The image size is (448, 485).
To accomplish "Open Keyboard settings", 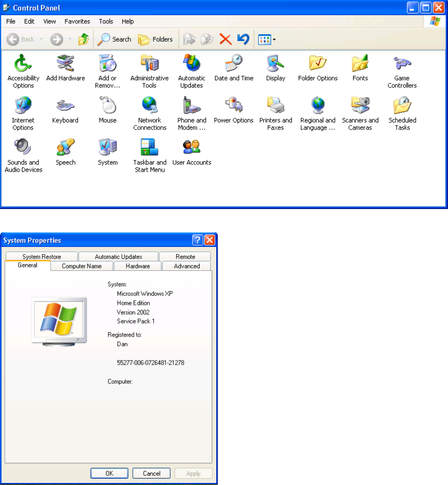I will coord(65,110).
